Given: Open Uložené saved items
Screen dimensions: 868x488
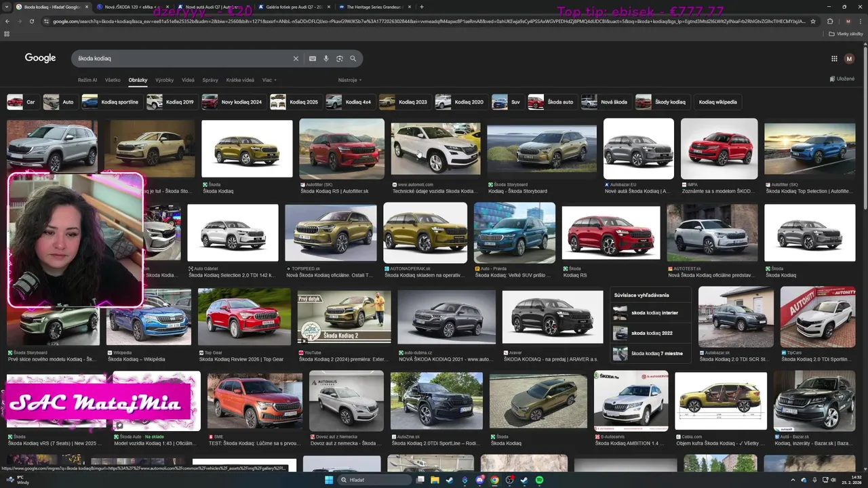Looking at the screenshot, I should (x=842, y=79).
